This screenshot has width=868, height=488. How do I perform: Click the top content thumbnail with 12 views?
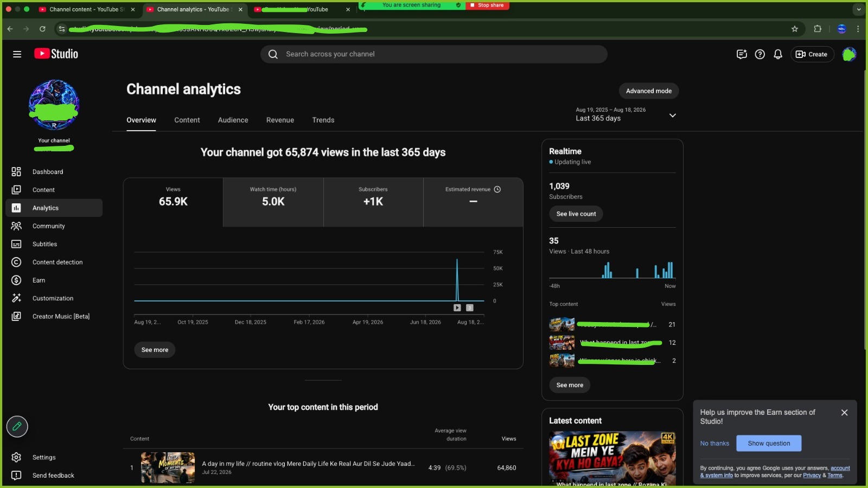(561, 343)
